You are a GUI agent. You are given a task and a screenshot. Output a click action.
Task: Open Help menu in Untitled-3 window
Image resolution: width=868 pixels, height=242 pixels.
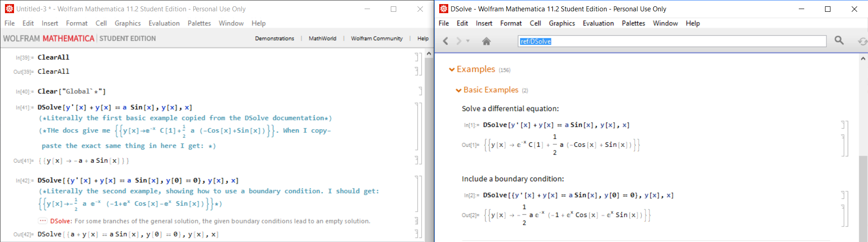pos(259,23)
